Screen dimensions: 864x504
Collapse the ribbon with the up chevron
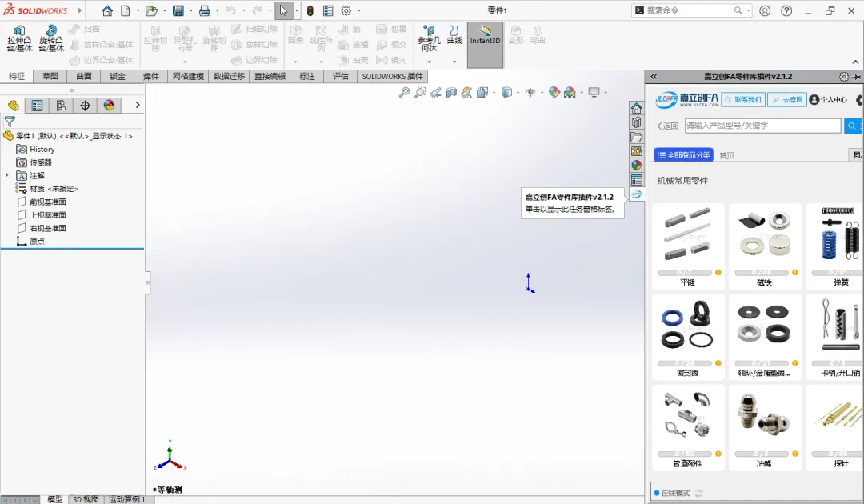(x=855, y=62)
